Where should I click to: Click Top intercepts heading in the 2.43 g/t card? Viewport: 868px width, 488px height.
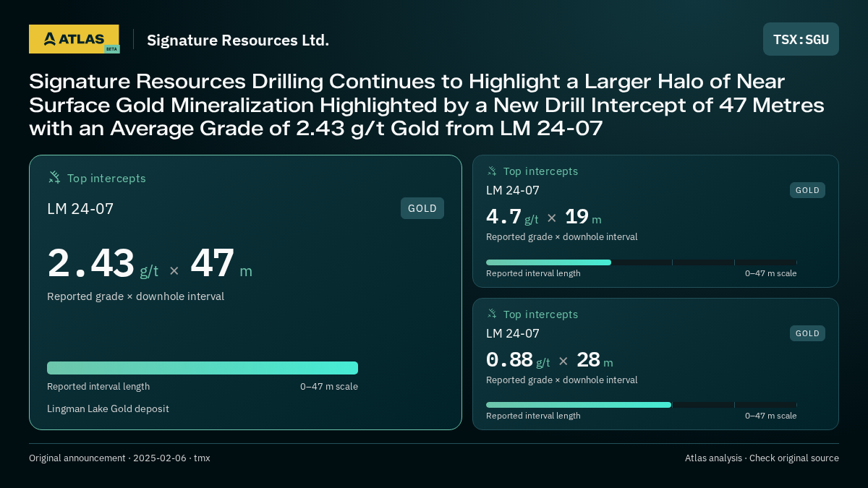pyautogui.click(x=106, y=178)
